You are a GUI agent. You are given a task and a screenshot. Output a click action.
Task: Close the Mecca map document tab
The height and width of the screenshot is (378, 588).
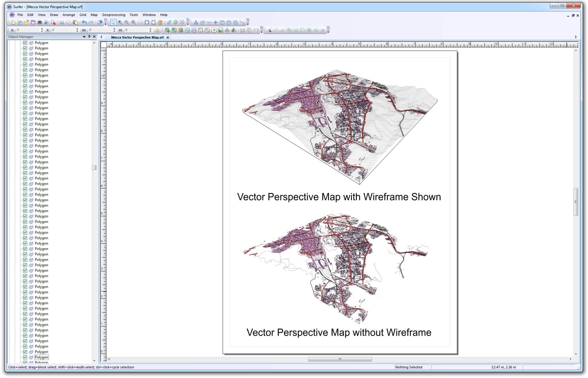[x=168, y=37]
